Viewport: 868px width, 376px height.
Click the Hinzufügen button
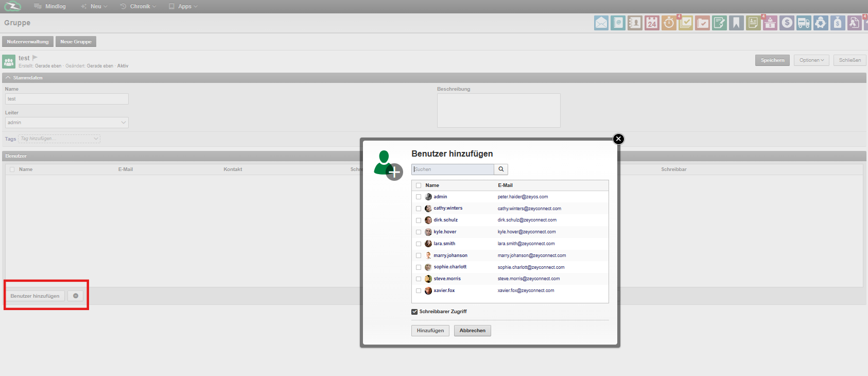(x=430, y=331)
